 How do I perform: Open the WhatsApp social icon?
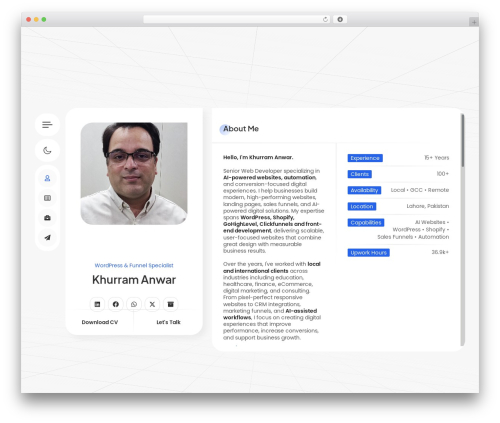[x=134, y=304]
